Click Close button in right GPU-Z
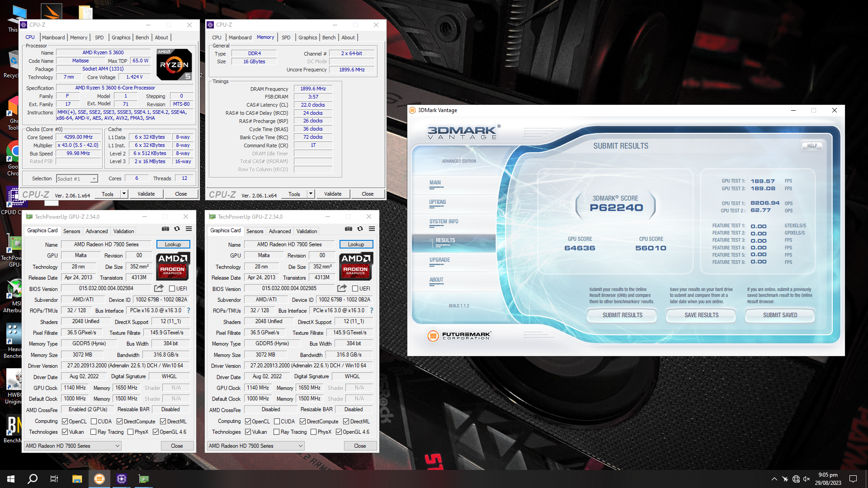The height and width of the screenshot is (488, 868). 360,446
